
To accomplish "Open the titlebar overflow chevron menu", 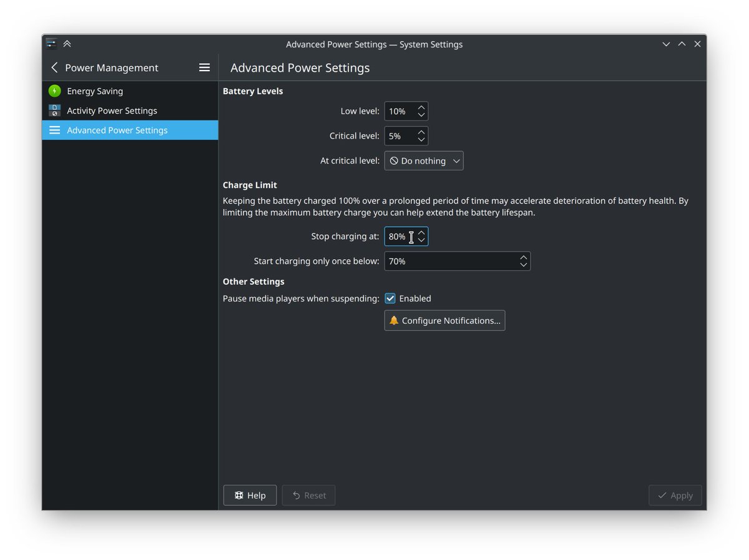I will (x=665, y=44).
